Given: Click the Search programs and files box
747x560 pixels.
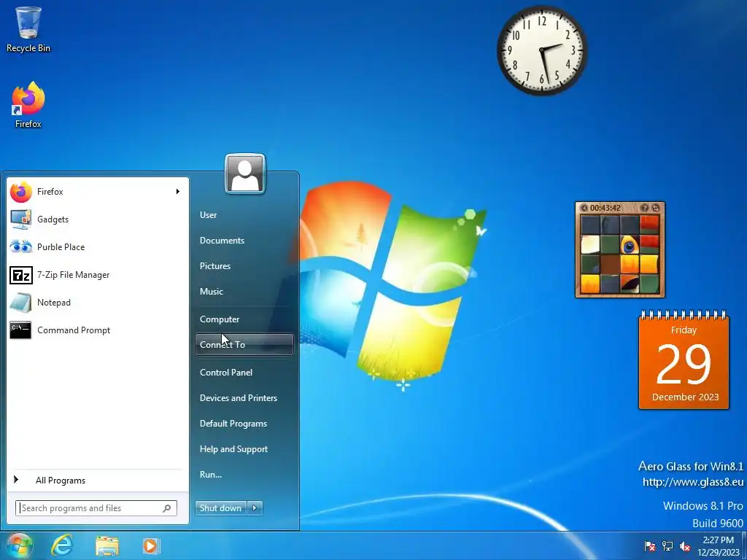Looking at the screenshot, I should pos(96,508).
